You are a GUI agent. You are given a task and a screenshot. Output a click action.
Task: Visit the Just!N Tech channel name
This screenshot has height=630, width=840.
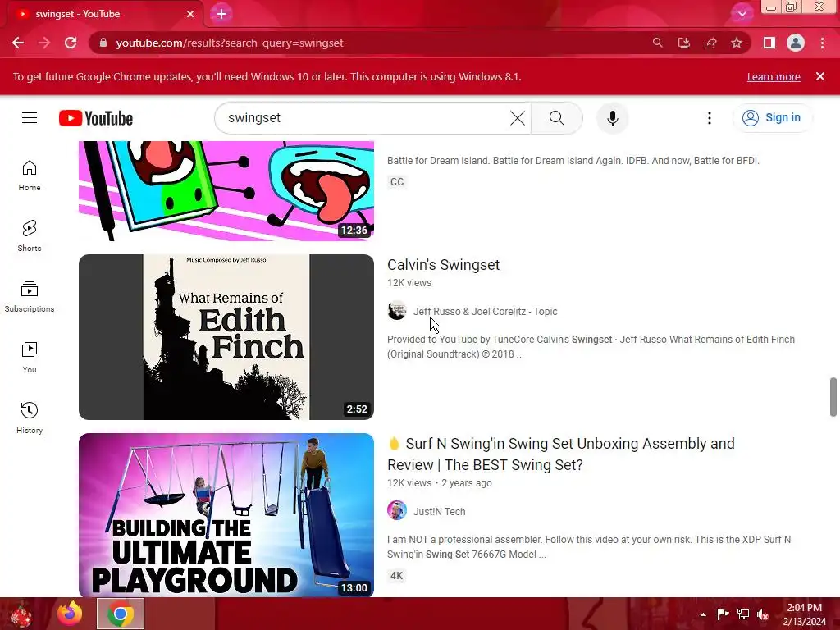coord(440,512)
